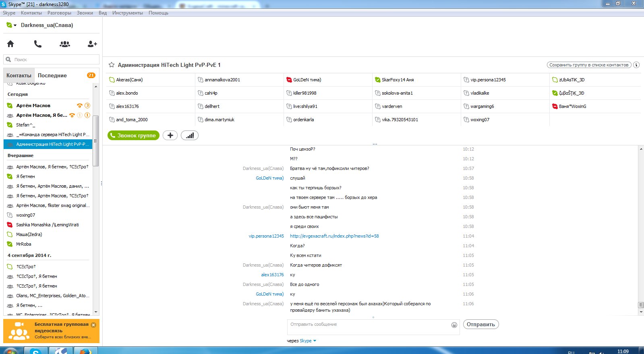Open Skype from the Windows taskbar
The image size is (644, 354).
pyautogui.click(x=36, y=351)
